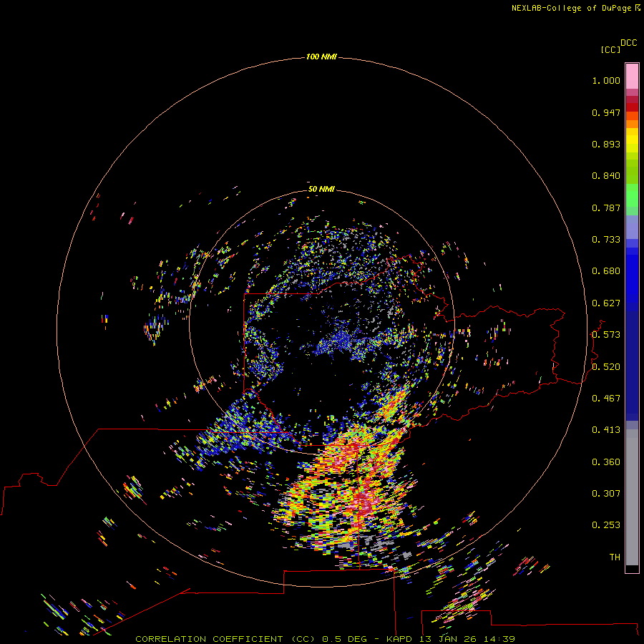Click the bright green color bar segment

click(632, 195)
